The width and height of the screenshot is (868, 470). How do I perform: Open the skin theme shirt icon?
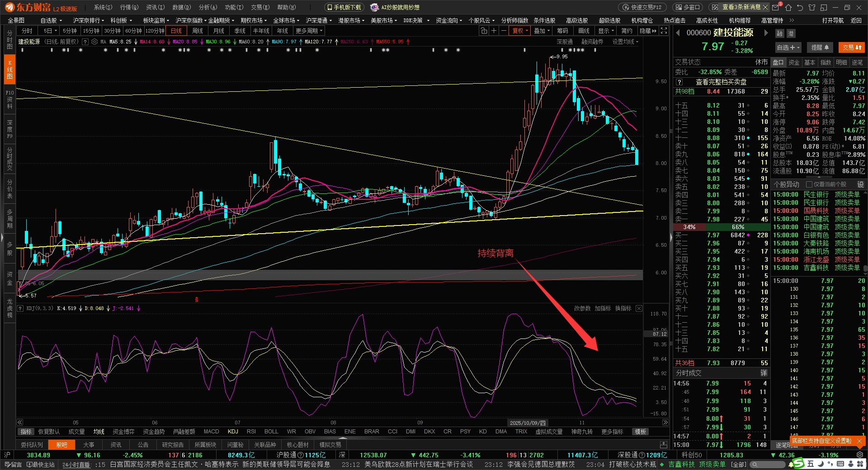[812, 7]
